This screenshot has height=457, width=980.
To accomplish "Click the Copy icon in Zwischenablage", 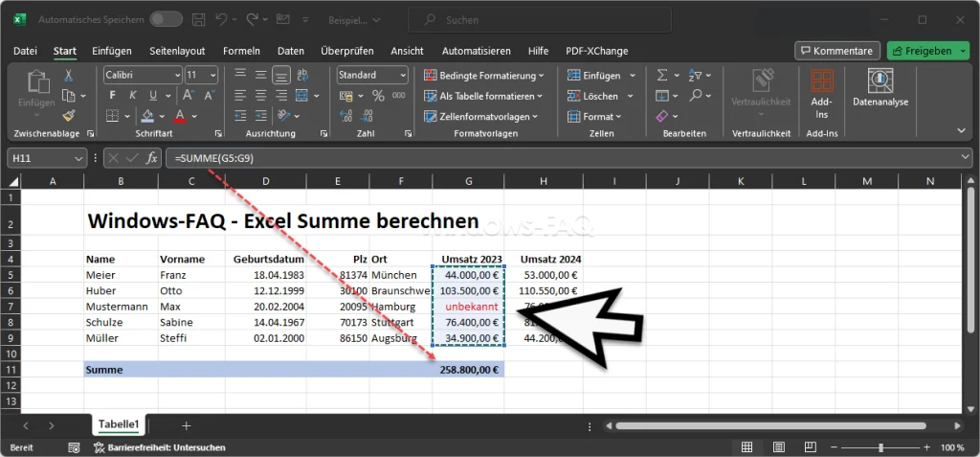I will [69, 96].
